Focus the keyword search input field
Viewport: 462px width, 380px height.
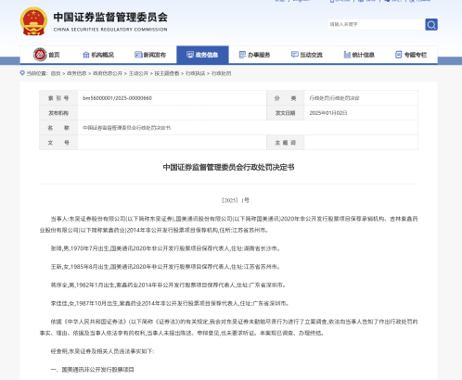coord(376,24)
